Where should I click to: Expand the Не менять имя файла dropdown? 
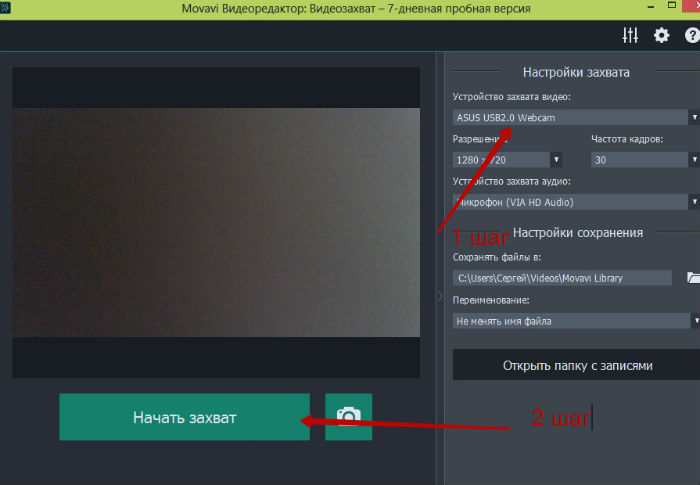tap(576, 321)
